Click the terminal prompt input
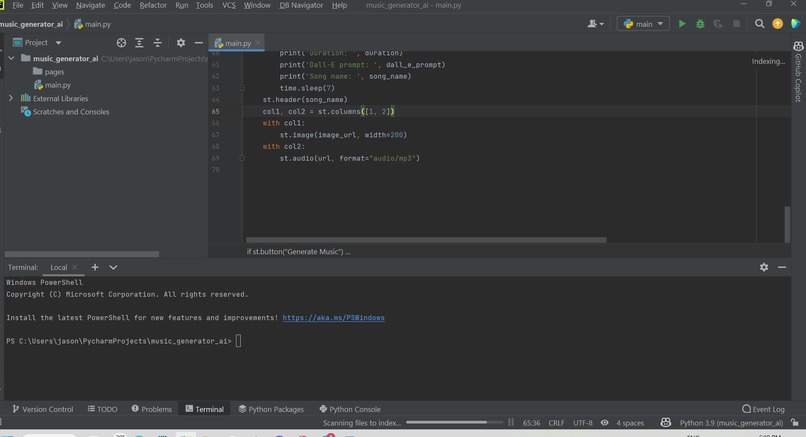 coord(238,341)
